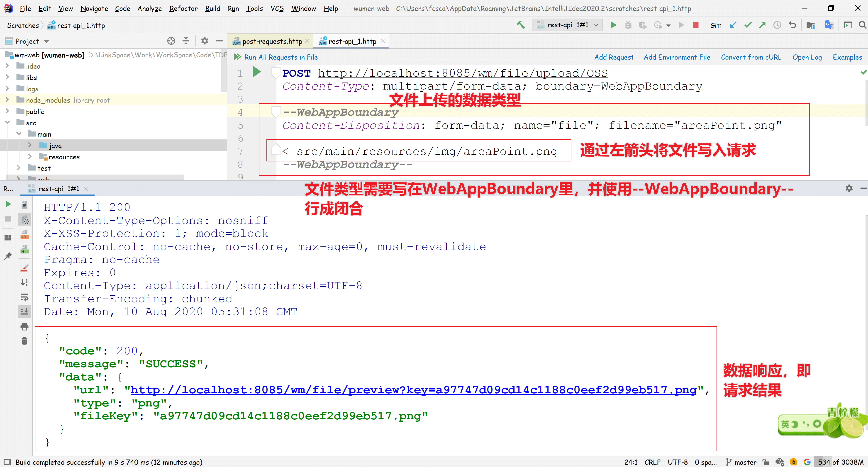Click the Locate file target icon in Project panel
Screen dimensions: 868x467
click(x=171, y=41)
